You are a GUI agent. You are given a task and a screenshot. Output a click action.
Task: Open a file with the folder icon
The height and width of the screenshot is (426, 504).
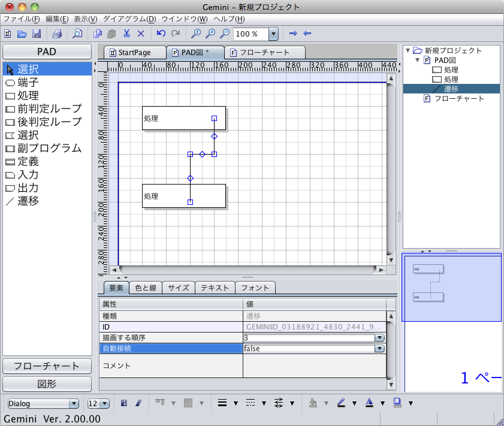point(22,34)
